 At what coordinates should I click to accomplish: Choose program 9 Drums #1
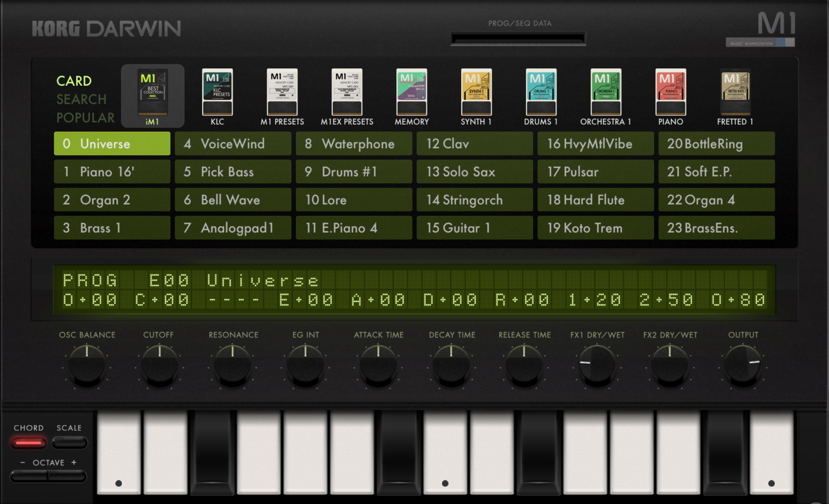click(x=354, y=172)
